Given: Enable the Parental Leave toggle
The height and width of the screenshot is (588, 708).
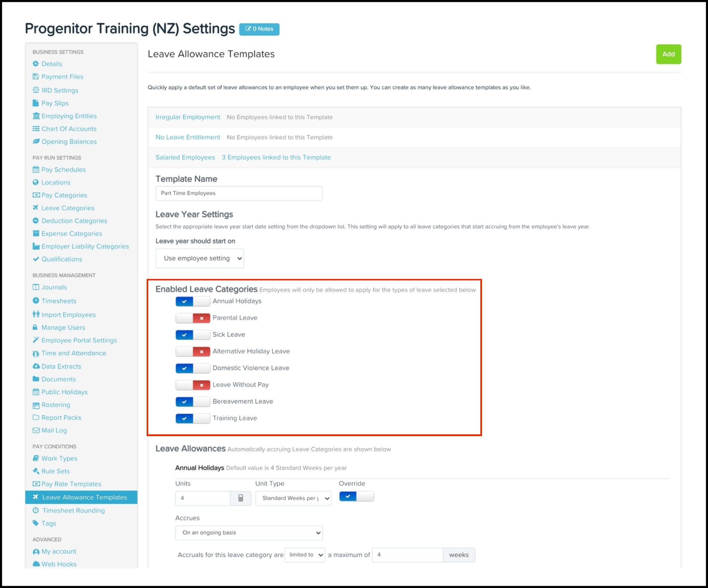Looking at the screenshot, I should (x=193, y=318).
